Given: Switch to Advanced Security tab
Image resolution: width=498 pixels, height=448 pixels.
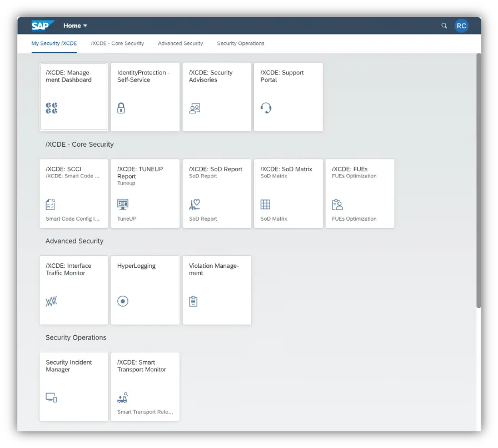Looking at the screenshot, I should coord(181,43).
